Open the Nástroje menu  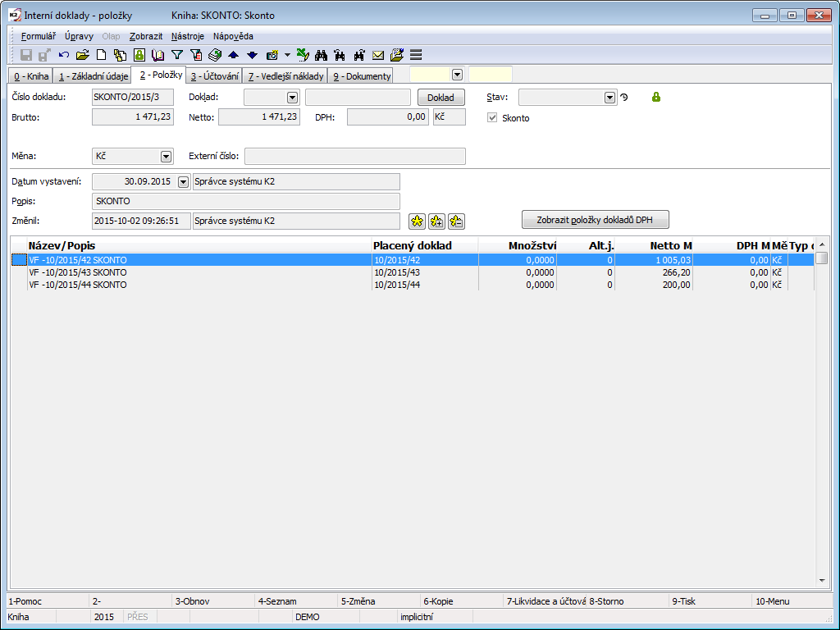point(188,36)
